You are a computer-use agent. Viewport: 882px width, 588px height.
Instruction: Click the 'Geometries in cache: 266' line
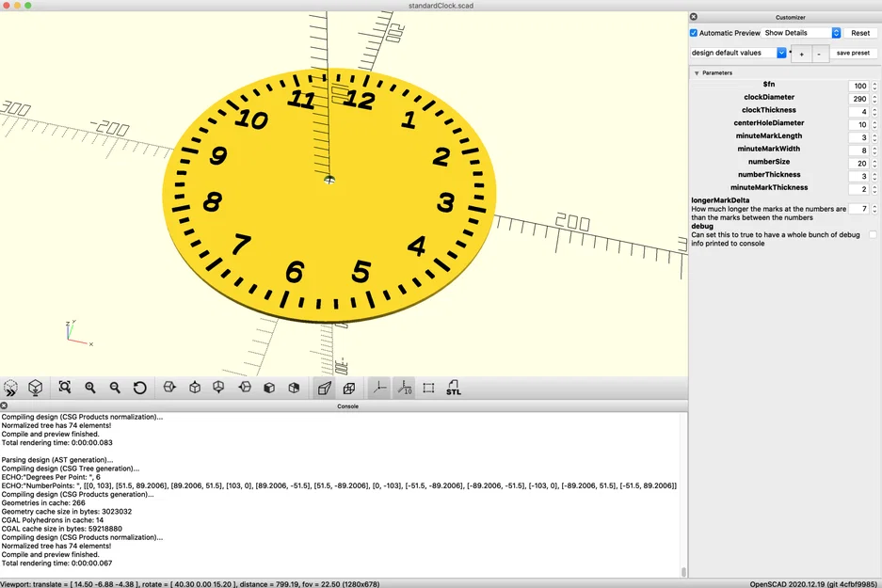click(43, 502)
